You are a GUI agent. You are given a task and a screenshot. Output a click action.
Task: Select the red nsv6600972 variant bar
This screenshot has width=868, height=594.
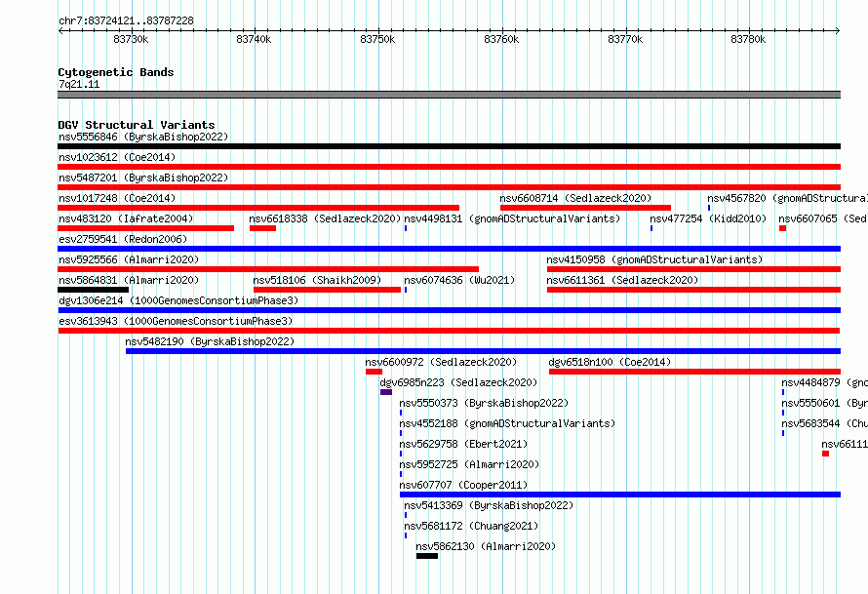click(x=374, y=372)
